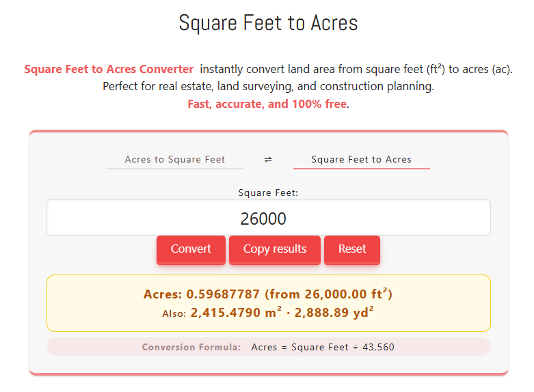This screenshot has height=392, width=534.
Task: Click the Also: label in results
Action: click(x=174, y=313)
